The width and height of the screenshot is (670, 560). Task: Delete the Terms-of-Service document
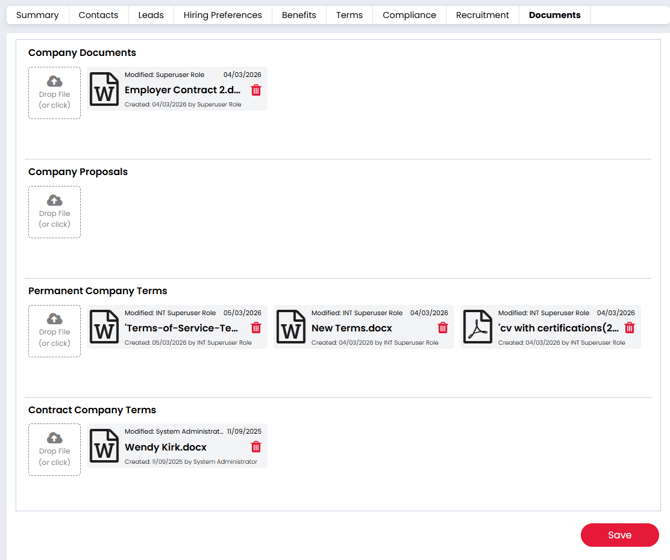click(x=256, y=328)
